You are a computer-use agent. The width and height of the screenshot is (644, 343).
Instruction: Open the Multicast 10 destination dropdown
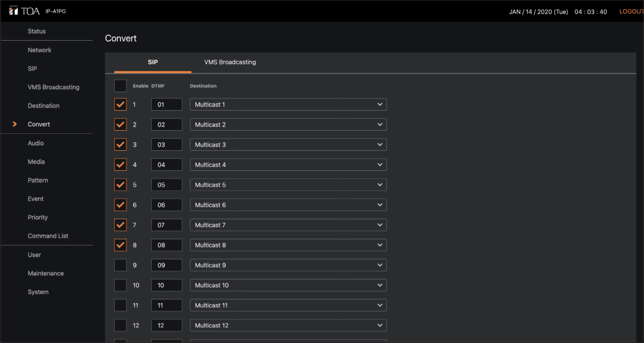288,285
